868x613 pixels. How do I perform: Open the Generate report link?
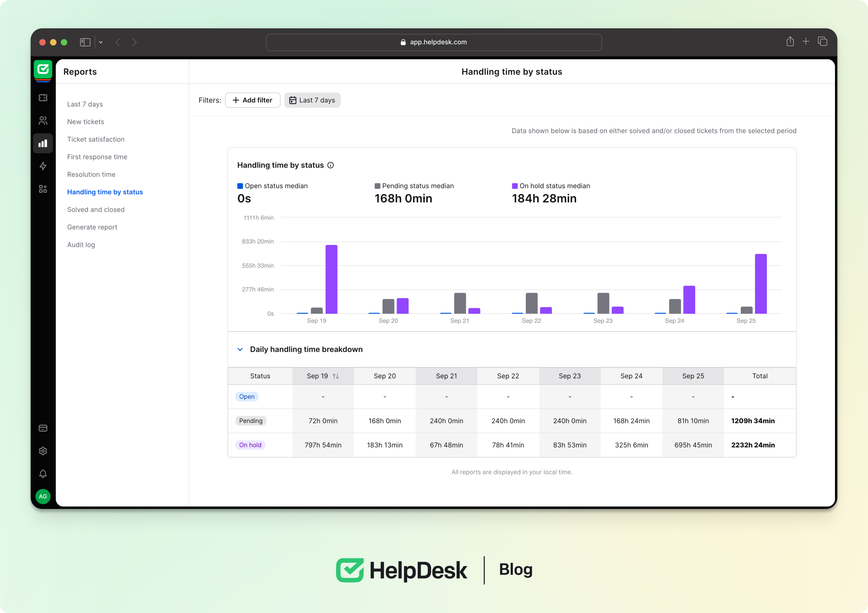pos(92,227)
